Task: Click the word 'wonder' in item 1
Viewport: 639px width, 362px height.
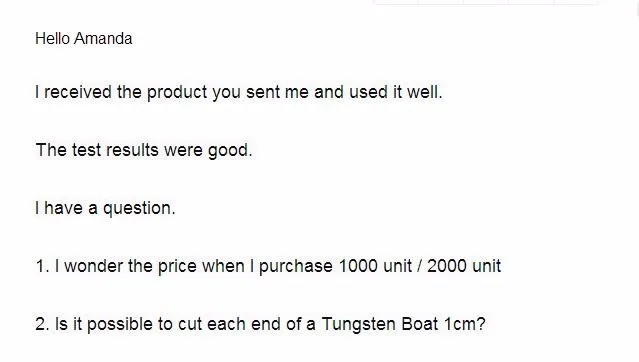Action: tap(93, 267)
